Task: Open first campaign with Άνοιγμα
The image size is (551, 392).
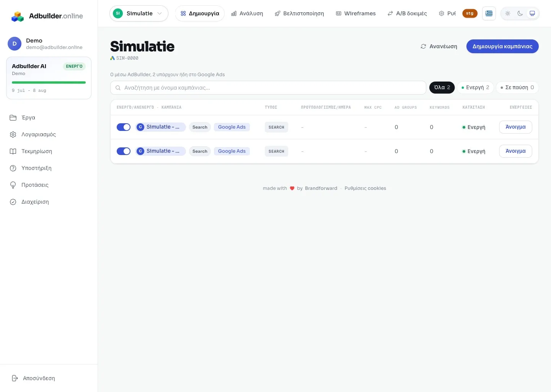Action: 515,127
